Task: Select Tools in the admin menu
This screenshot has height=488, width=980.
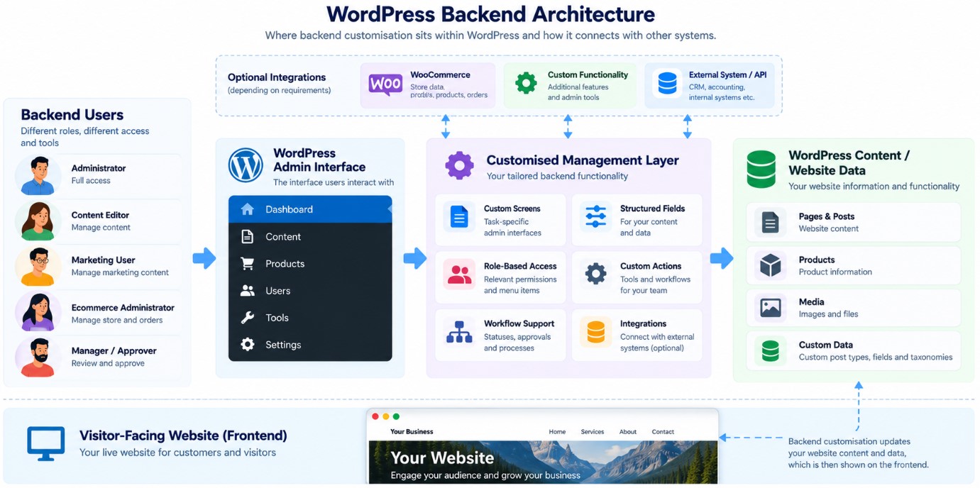Action: [310, 317]
